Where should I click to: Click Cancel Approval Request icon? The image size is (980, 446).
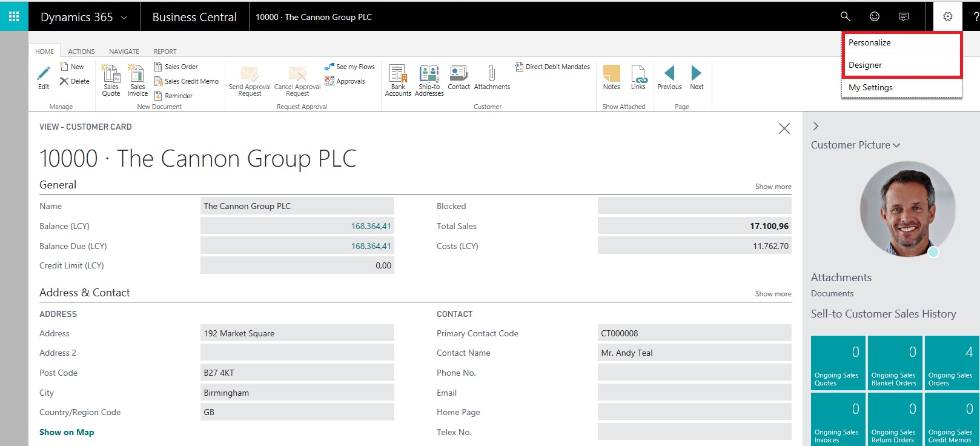[x=297, y=73]
